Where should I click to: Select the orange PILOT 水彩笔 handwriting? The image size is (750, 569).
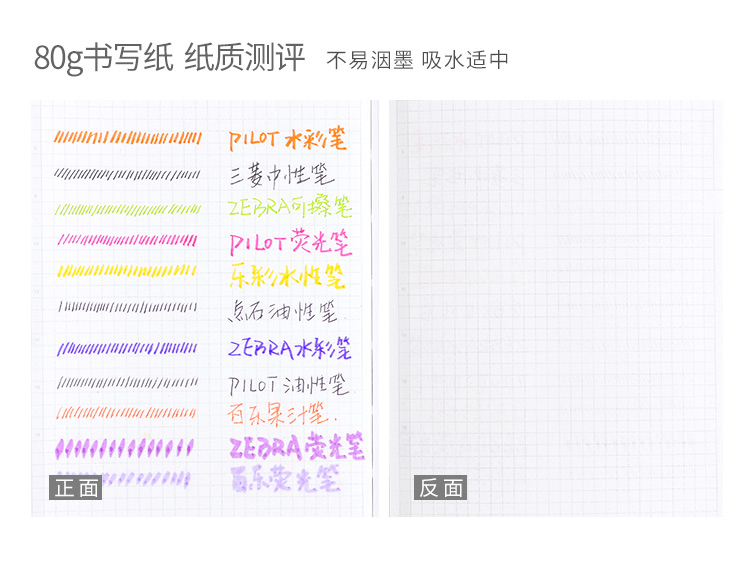(287, 139)
